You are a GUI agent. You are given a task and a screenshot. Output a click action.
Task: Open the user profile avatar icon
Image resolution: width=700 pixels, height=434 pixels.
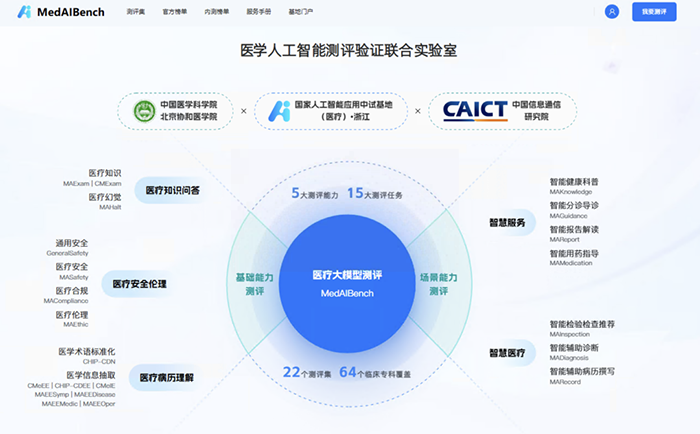point(612,12)
